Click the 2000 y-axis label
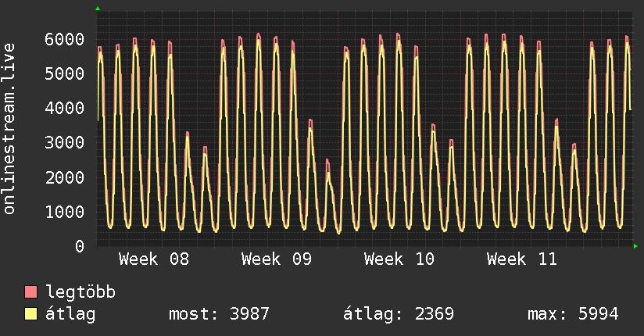 point(65,177)
